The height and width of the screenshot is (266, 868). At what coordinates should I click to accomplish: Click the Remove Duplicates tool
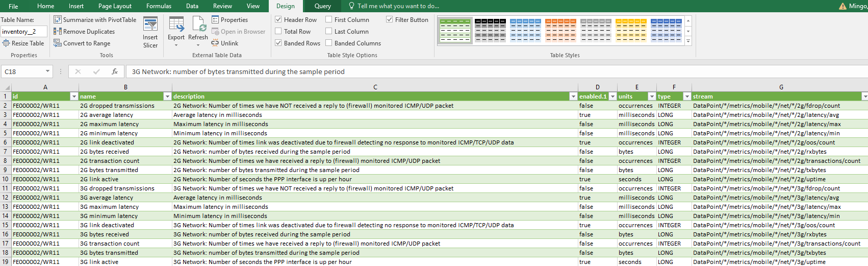click(x=84, y=31)
